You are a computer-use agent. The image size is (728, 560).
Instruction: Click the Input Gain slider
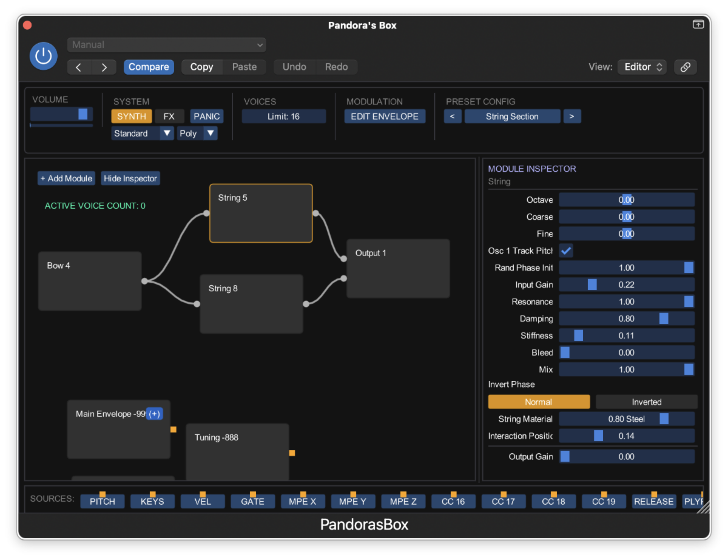[x=627, y=285]
